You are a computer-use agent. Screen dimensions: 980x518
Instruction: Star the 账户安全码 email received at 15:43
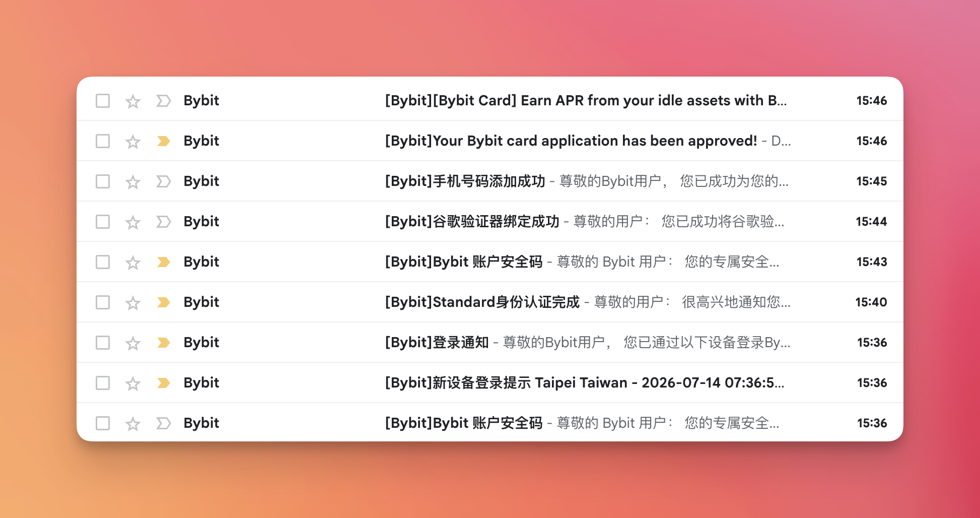133,263
